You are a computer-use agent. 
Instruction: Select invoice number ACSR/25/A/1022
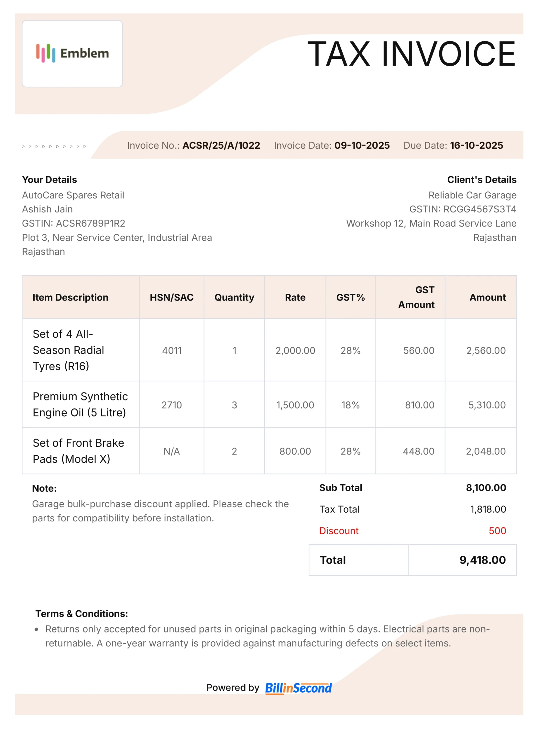pos(221,145)
